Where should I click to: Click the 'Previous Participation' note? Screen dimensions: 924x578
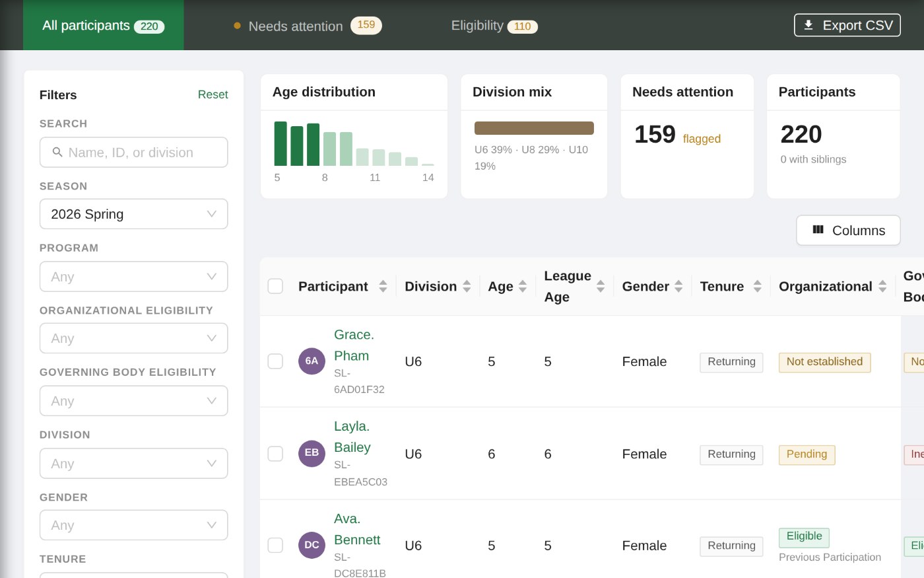pos(830,557)
